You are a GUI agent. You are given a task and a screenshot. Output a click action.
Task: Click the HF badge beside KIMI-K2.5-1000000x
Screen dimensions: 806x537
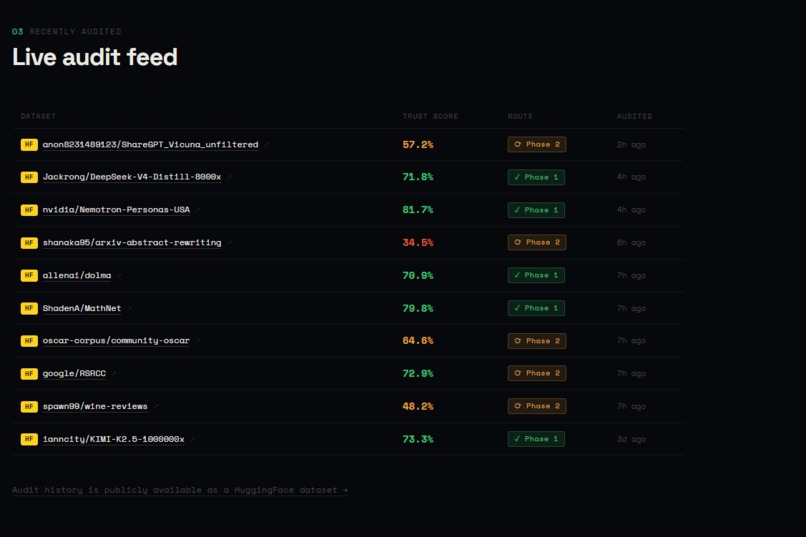pos(29,439)
